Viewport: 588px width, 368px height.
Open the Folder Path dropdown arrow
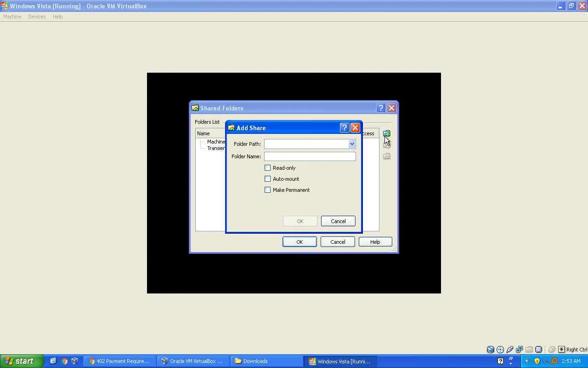pyautogui.click(x=352, y=144)
